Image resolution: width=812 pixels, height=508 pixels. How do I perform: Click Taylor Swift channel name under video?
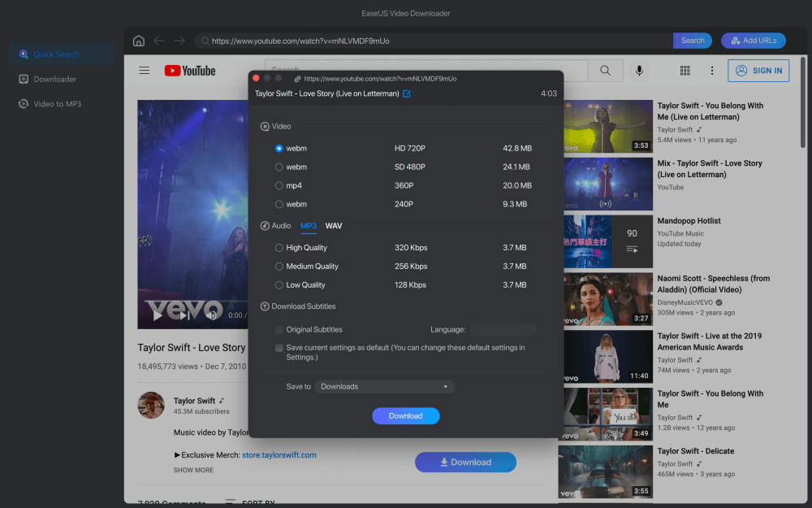tap(194, 401)
